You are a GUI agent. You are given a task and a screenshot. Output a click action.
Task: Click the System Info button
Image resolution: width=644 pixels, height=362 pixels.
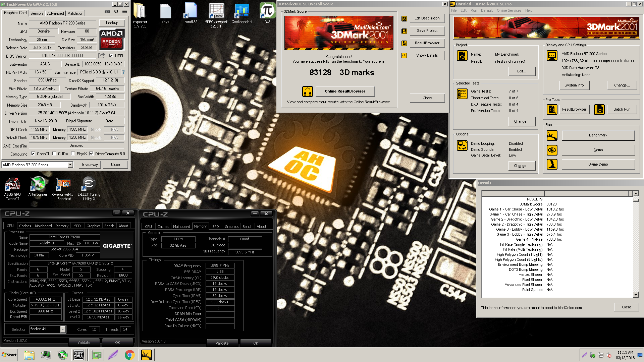(x=574, y=85)
